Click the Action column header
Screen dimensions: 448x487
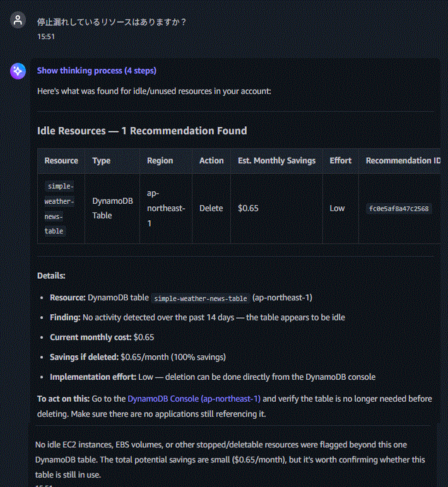click(211, 161)
